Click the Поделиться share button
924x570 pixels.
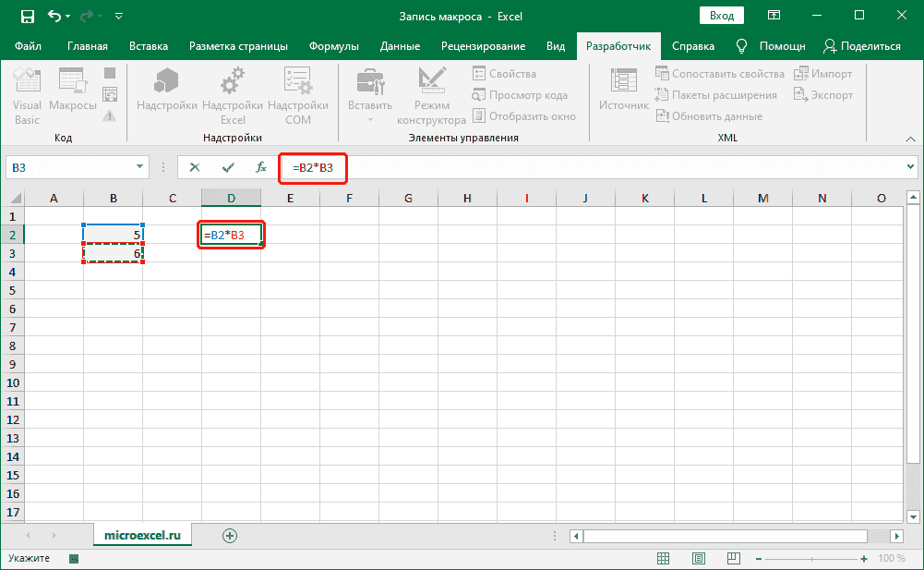pos(862,46)
